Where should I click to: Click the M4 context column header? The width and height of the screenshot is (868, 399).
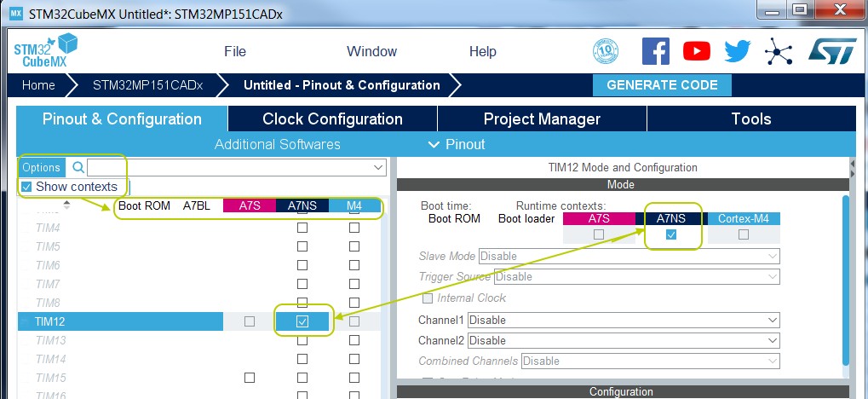click(354, 205)
